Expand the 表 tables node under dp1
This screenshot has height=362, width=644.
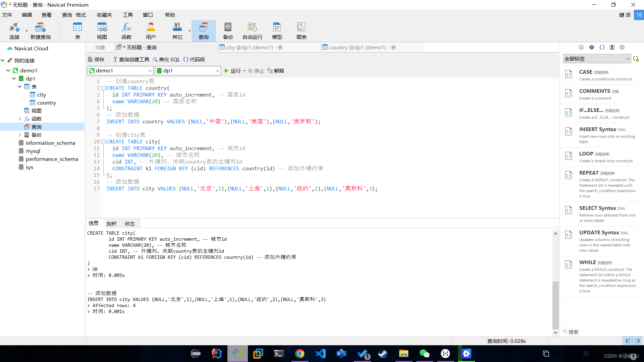tap(20, 86)
